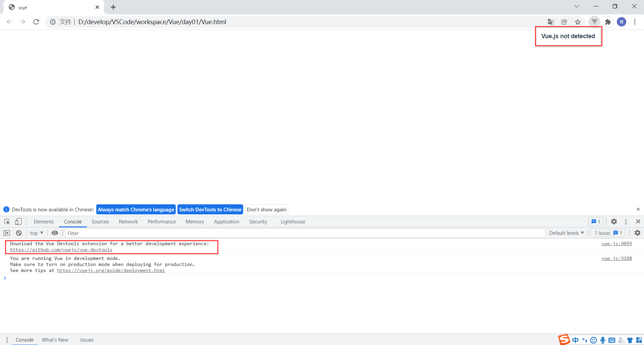Open the Chrome three-dot menu
Image resolution: width=644 pixels, height=345 pixels.
point(635,22)
